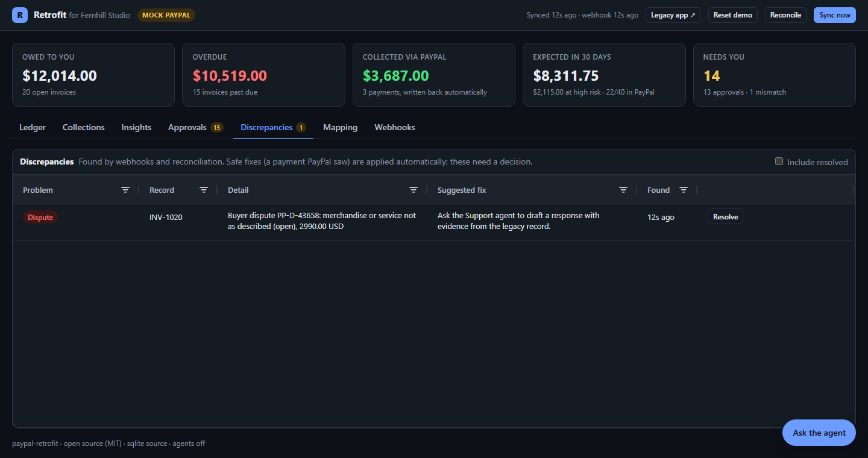
Task: Open the Suggested fix column filter menu
Action: point(623,190)
